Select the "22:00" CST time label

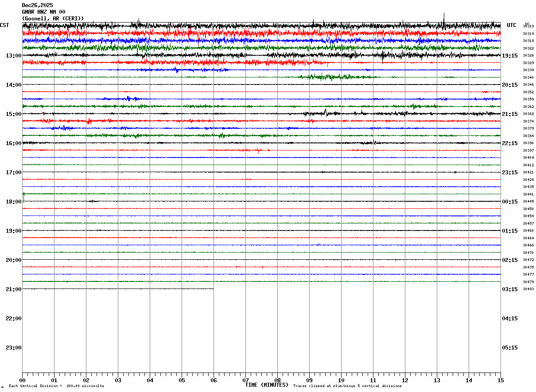[14, 319]
